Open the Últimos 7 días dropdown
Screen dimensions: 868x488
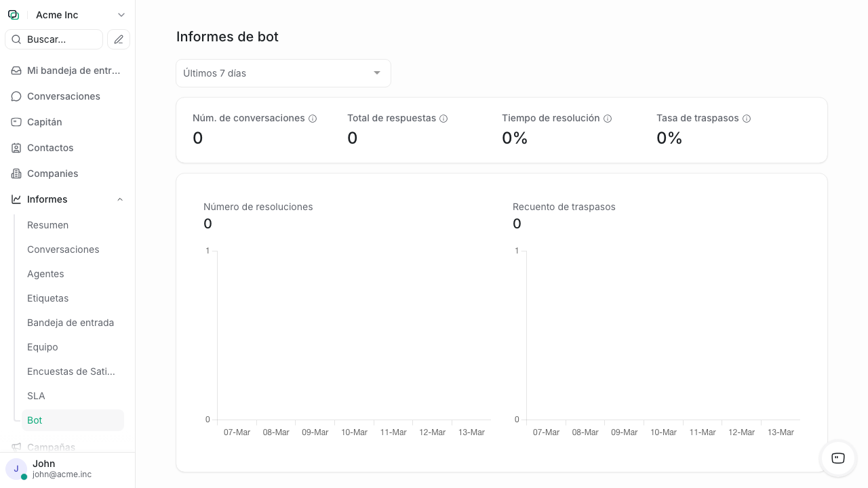283,73
